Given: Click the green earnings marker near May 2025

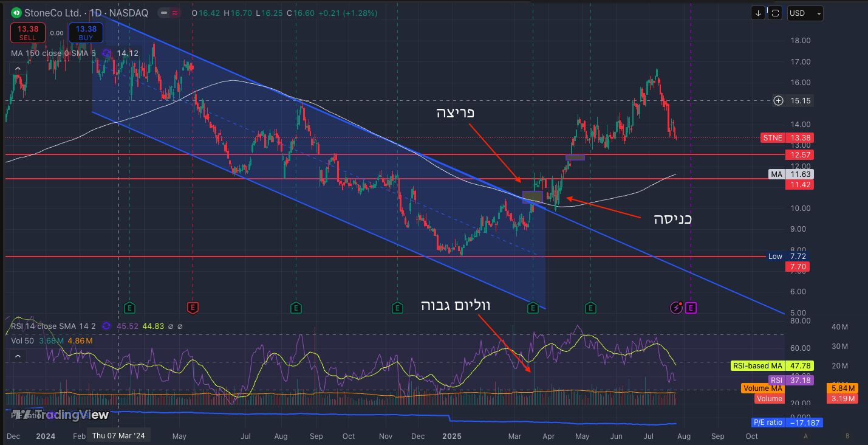Looking at the screenshot, I should point(590,308).
